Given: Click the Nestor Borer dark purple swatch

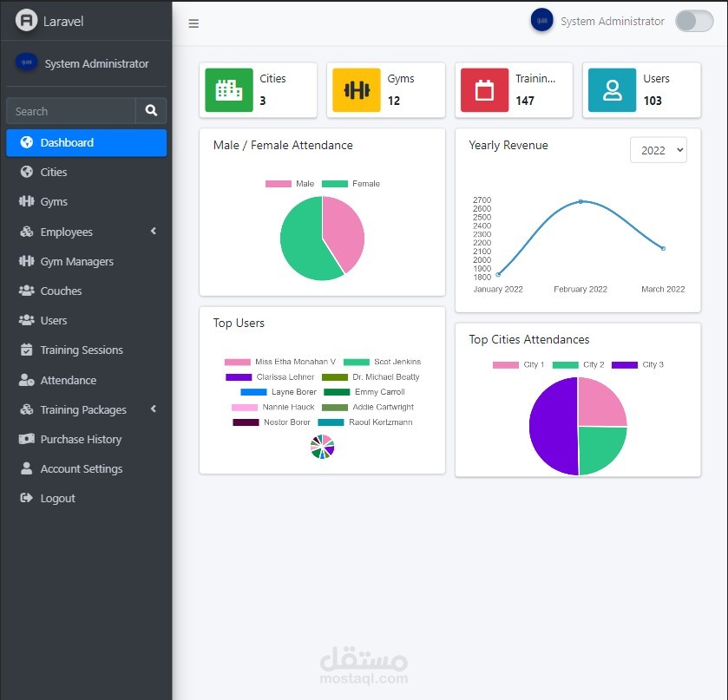Looking at the screenshot, I should (246, 422).
